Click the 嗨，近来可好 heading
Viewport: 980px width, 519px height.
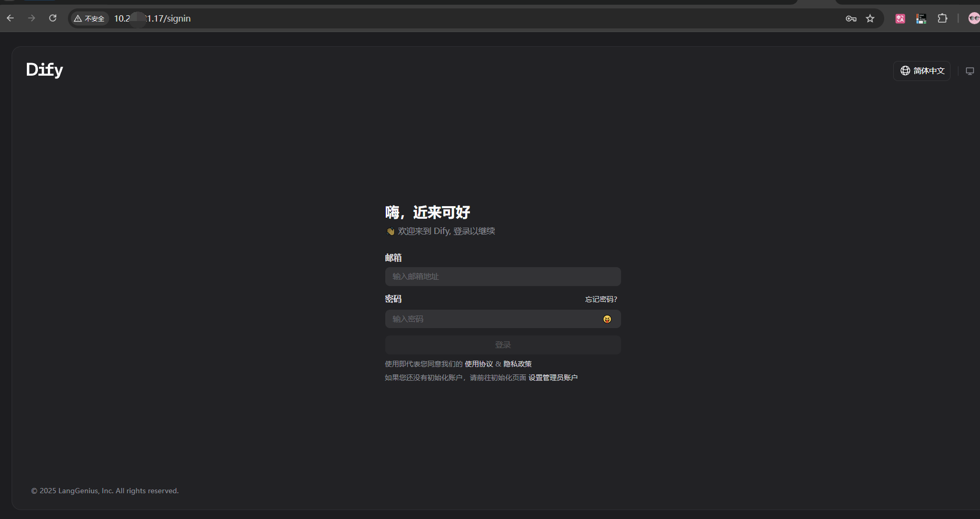(x=427, y=212)
